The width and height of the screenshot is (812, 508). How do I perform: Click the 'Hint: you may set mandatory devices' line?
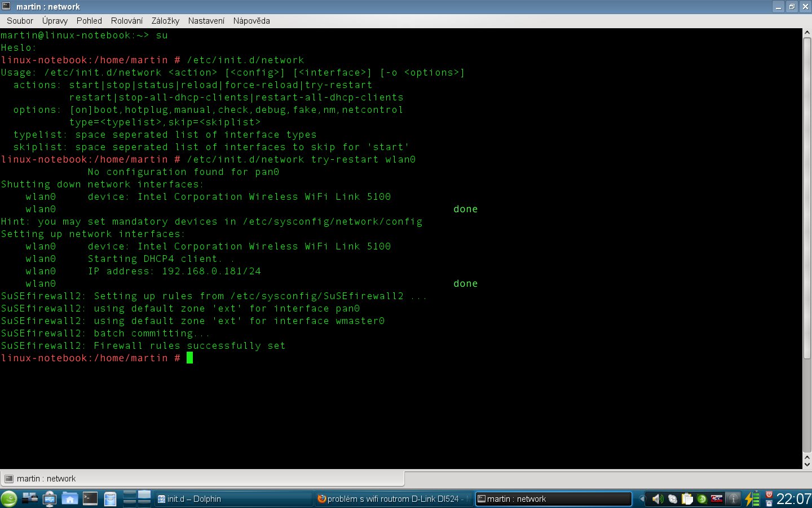click(211, 221)
